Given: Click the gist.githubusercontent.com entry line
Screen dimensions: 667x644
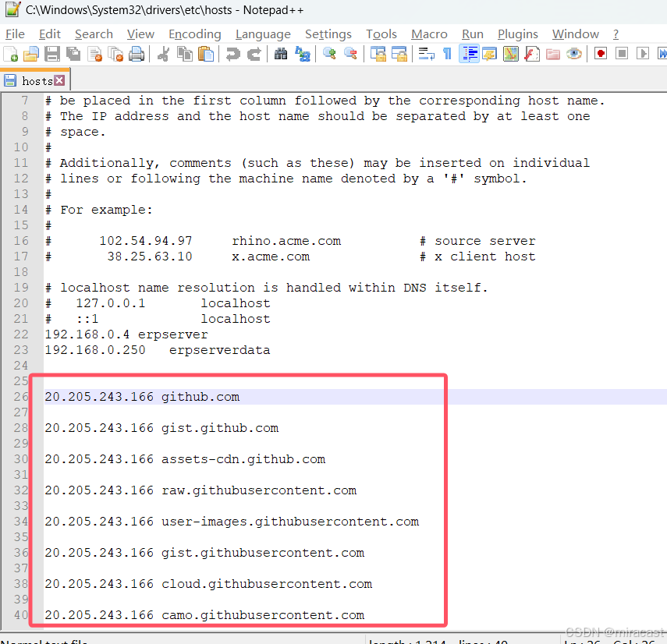Looking at the screenshot, I should coord(204,553).
